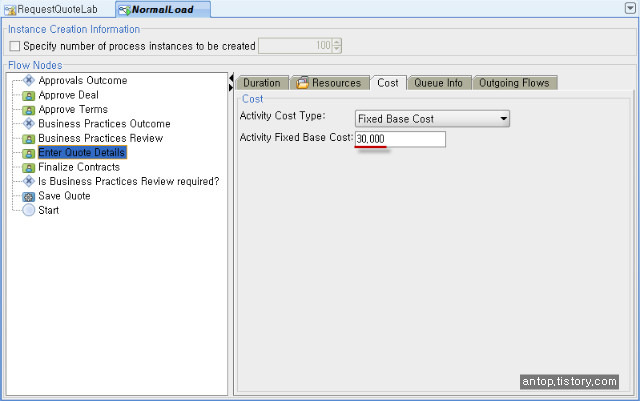Image resolution: width=640 pixels, height=401 pixels.
Task: Click the Business Practices Outcome gateway icon
Action: click(x=29, y=123)
